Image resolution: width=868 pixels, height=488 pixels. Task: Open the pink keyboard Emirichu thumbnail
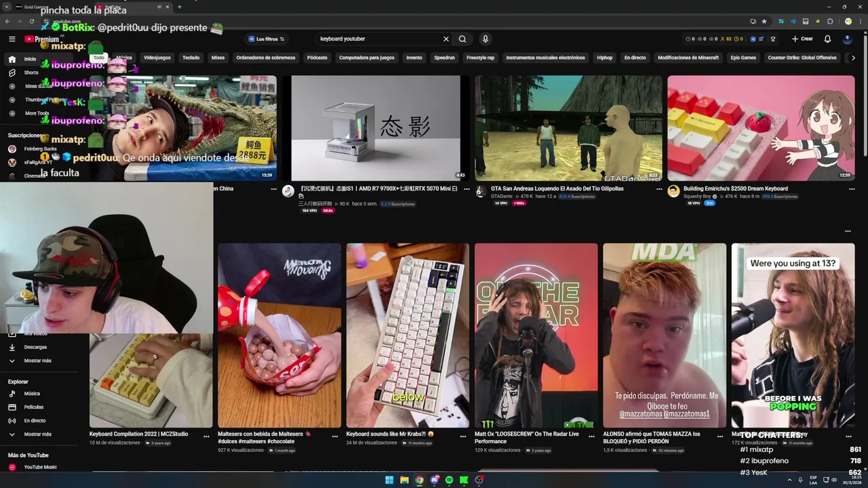coord(761,128)
